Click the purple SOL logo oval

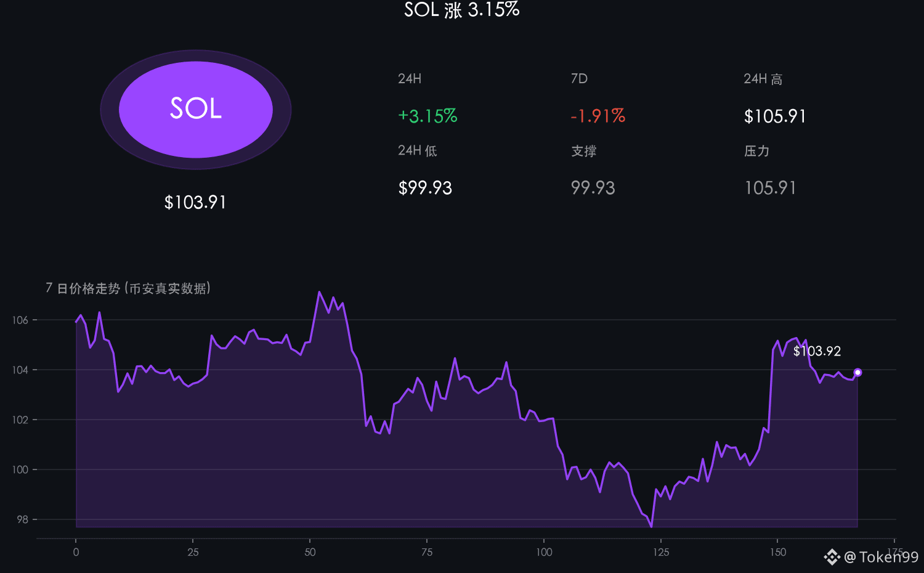pyautogui.click(x=196, y=110)
